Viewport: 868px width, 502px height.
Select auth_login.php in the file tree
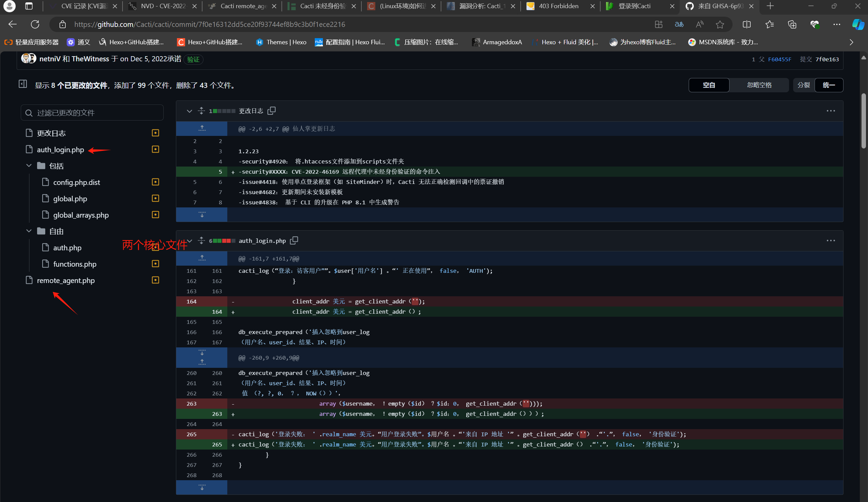click(60, 150)
